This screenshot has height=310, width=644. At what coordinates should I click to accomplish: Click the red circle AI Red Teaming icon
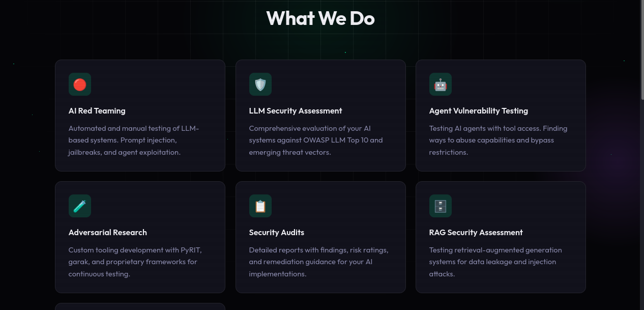[x=79, y=84]
